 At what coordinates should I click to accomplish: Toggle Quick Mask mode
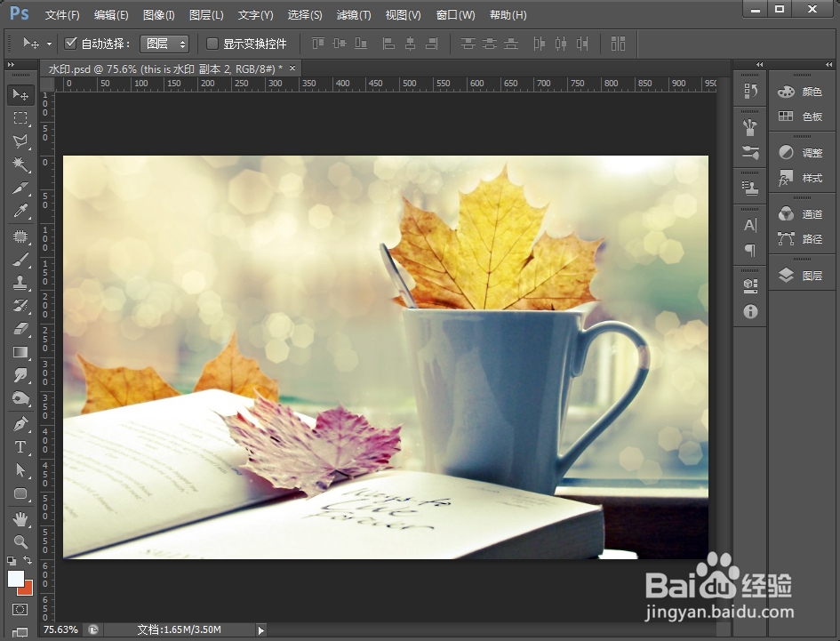coord(20,609)
